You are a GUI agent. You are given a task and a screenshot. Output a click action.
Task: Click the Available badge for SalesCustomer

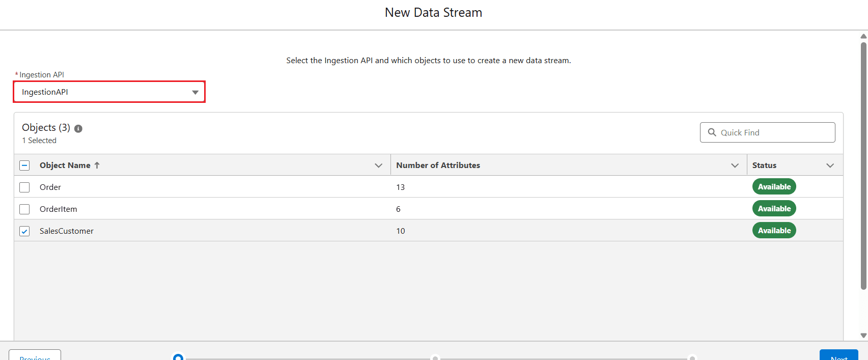pyautogui.click(x=774, y=231)
